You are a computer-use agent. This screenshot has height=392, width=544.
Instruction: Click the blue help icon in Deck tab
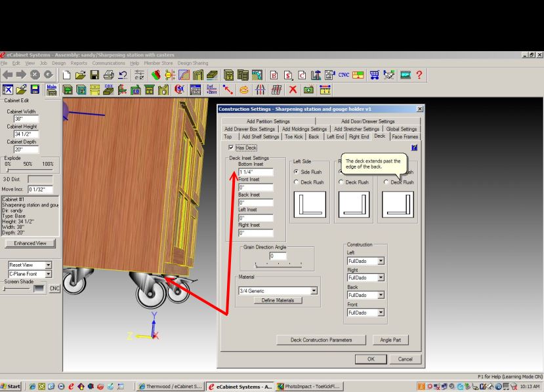(x=414, y=147)
